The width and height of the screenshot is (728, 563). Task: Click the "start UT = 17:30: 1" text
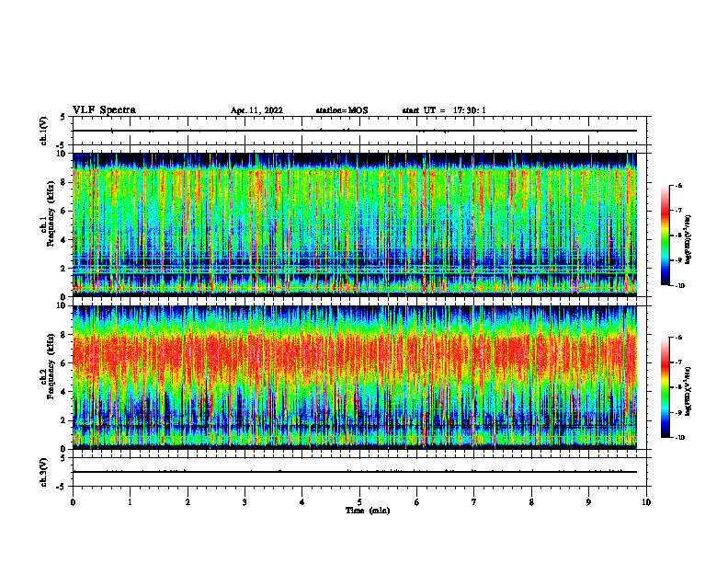point(444,110)
